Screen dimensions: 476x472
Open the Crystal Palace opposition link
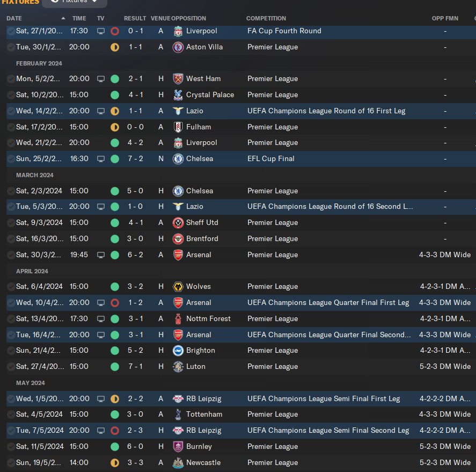(x=210, y=95)
